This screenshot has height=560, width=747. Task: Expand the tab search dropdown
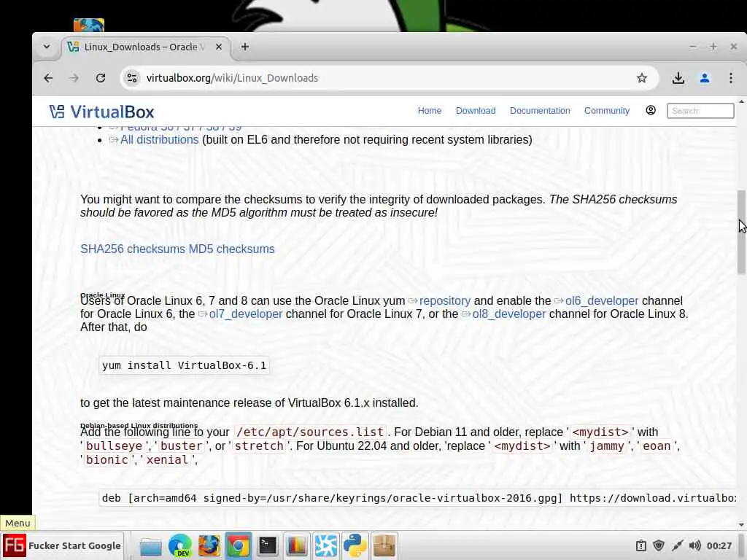coord(47,47)
